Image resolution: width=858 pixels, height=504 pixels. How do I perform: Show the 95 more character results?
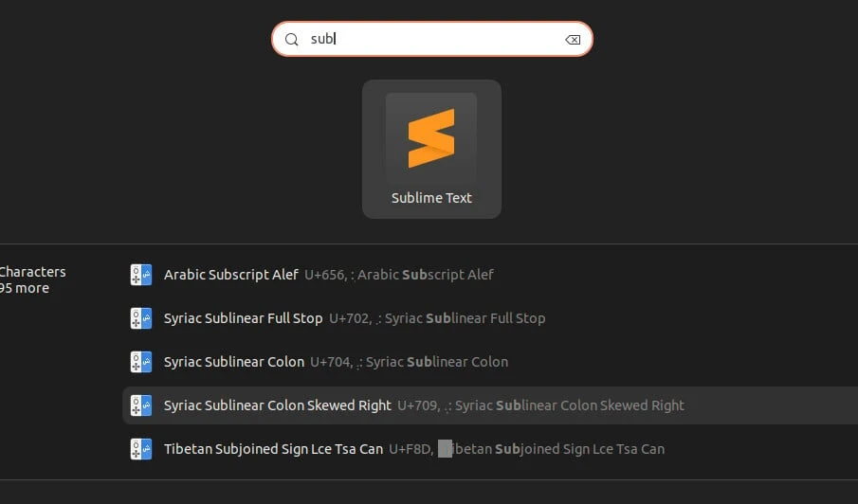(x=25, y=288)
